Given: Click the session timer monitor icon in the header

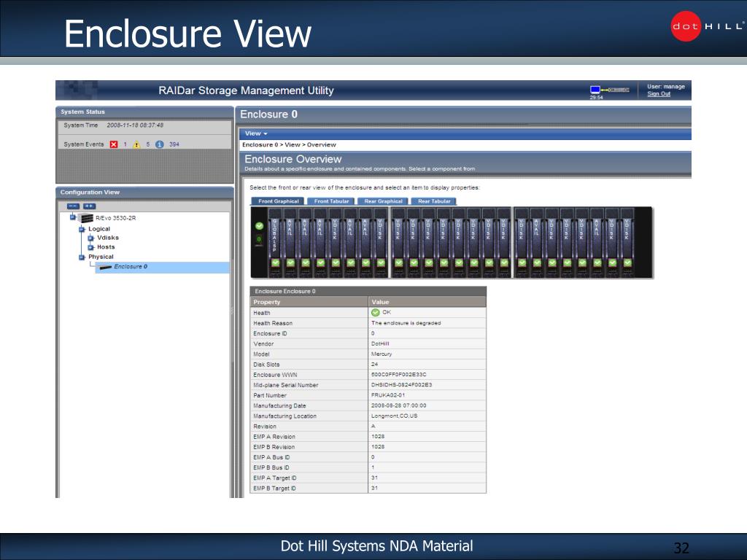Looking at the screenshot, I should point(595,90).
